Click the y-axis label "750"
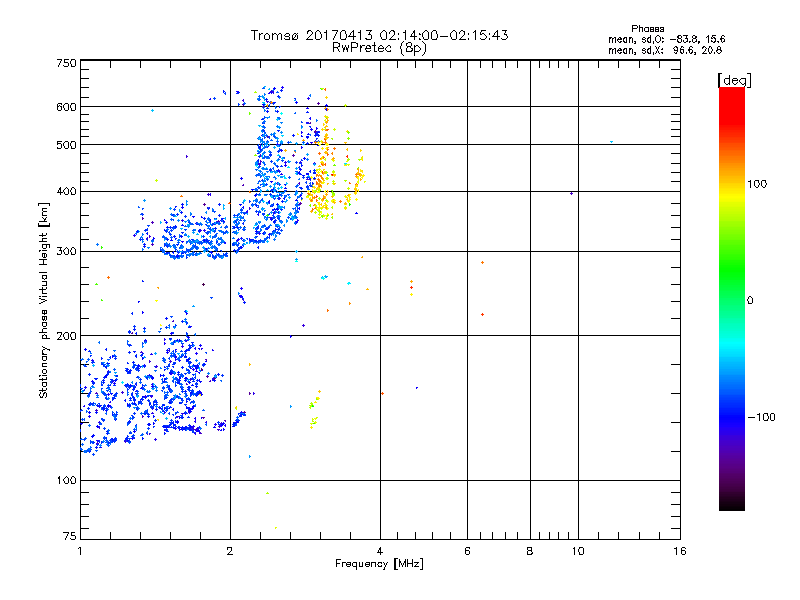The image size is (800, 600). 66,63
